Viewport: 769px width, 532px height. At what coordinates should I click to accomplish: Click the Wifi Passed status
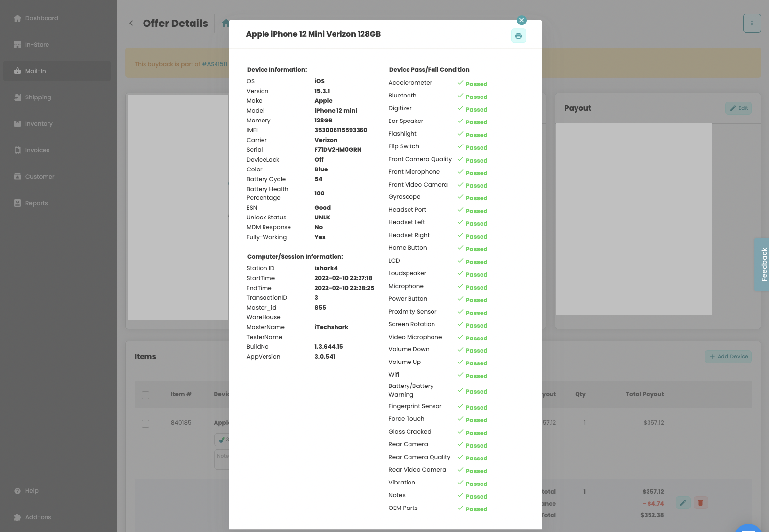click(x=473, y=376)
